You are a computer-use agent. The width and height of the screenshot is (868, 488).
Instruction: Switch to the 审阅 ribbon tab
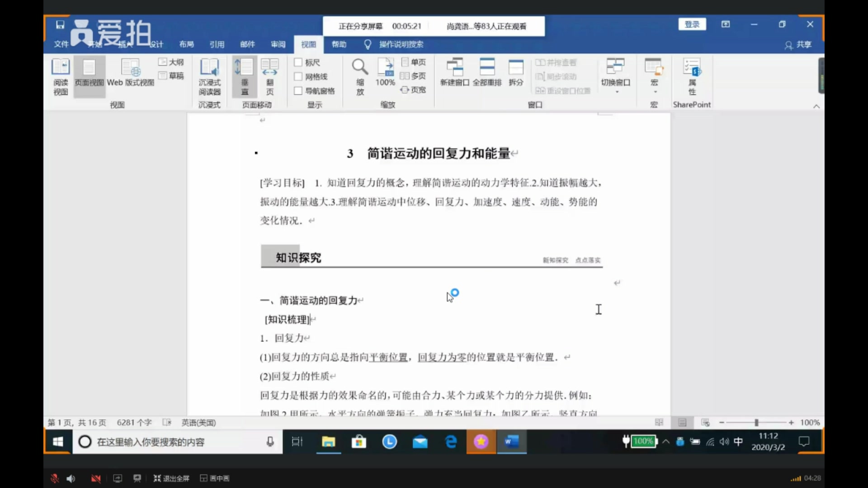click(278, 44)
